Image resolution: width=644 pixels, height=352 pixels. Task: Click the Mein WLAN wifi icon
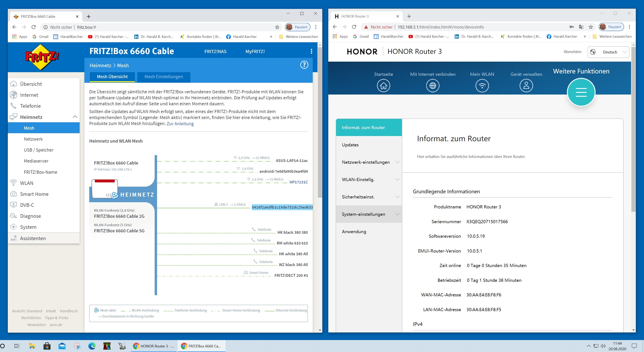pyautogui.click(x=482, y=86)
